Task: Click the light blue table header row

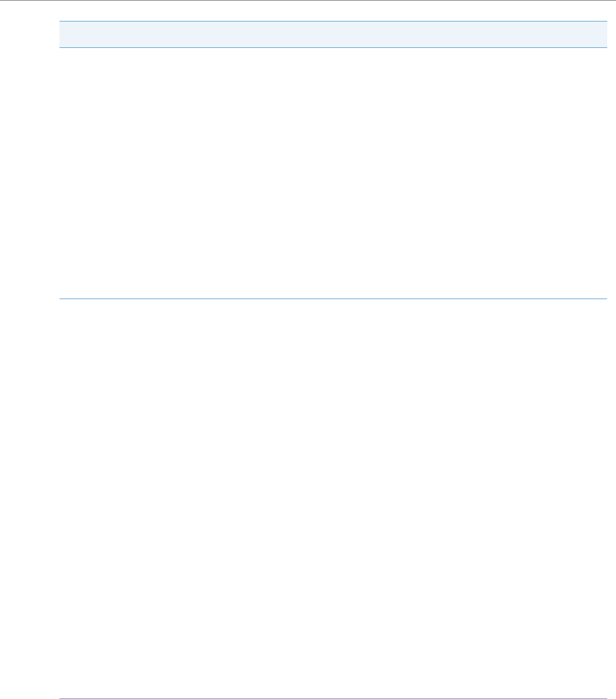Action: [333, 34]
